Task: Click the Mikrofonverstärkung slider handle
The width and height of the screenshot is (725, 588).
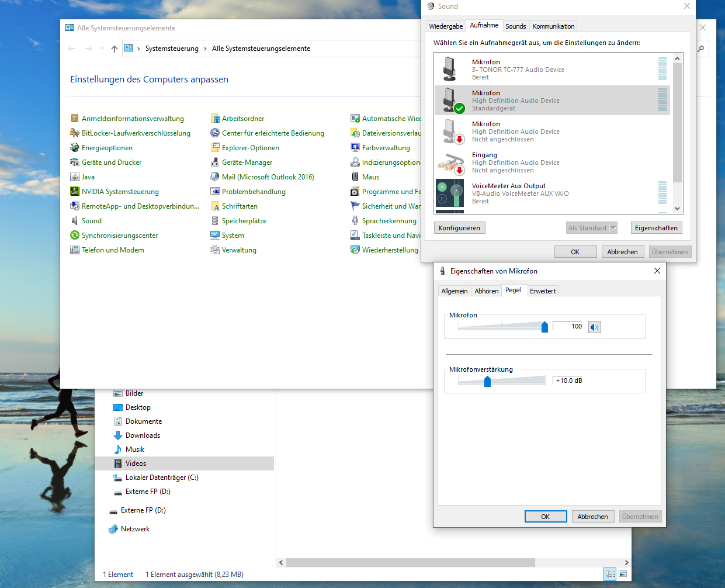Action: tap(487, 381)
